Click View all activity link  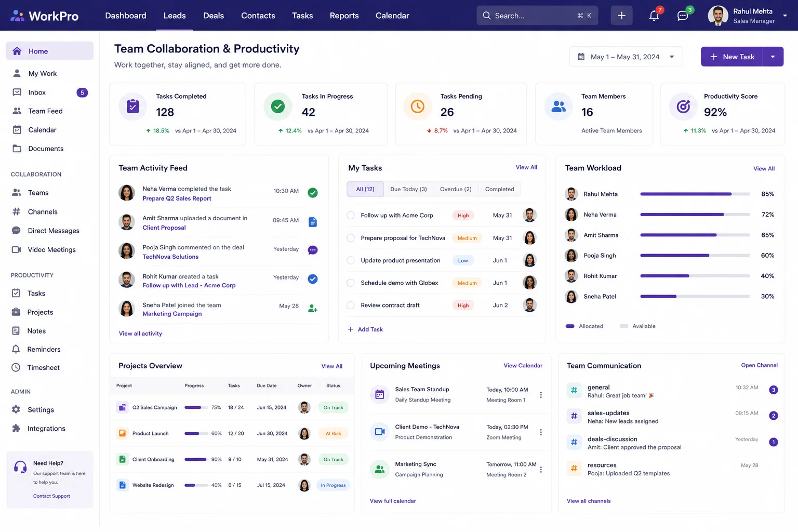[x=140, y=334]
